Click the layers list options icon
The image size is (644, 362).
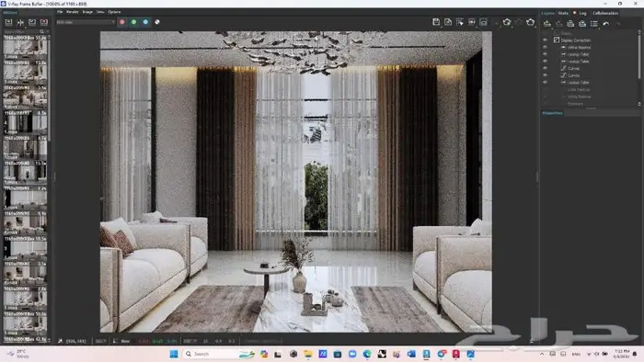pyautogui.click(x=594, y=24)
